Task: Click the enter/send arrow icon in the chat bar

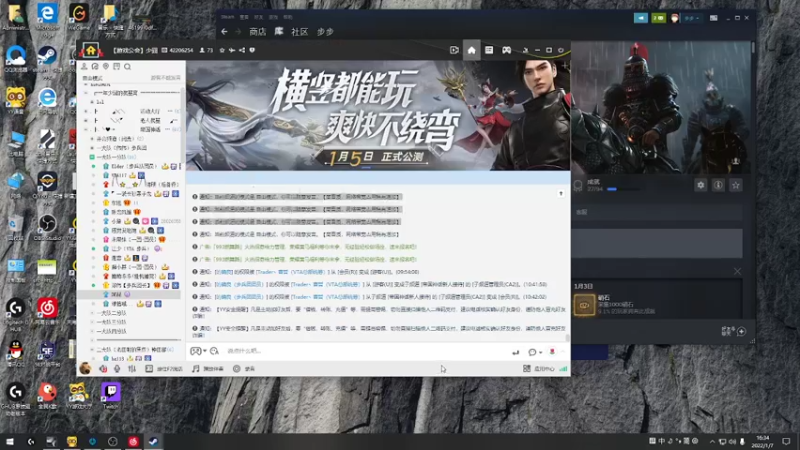Action: (x=515, y=352)
